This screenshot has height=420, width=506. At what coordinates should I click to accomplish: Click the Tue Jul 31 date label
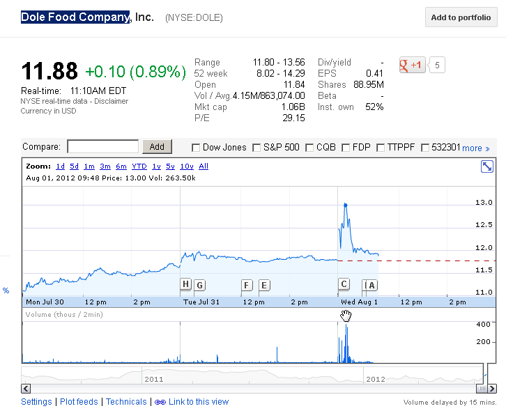click(x=201, y=302)
